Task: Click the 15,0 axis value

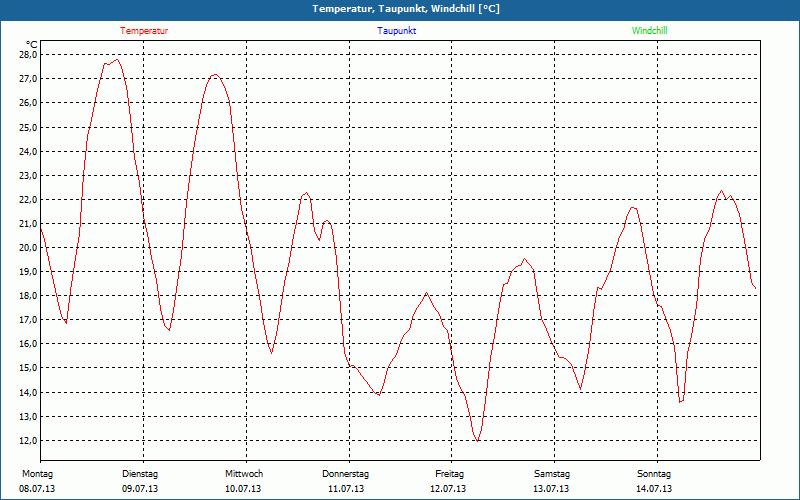Action: click(x=28, y=368)
